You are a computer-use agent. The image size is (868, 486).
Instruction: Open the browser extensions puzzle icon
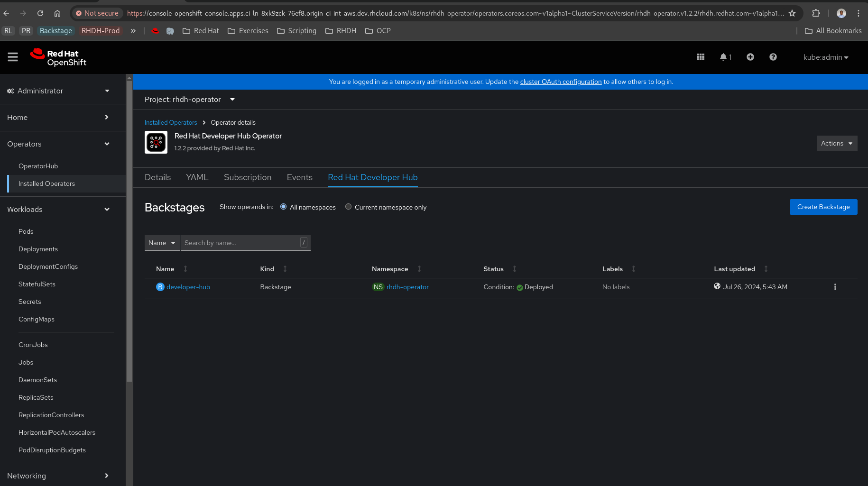pyautogui.click(x=816, y=13)
